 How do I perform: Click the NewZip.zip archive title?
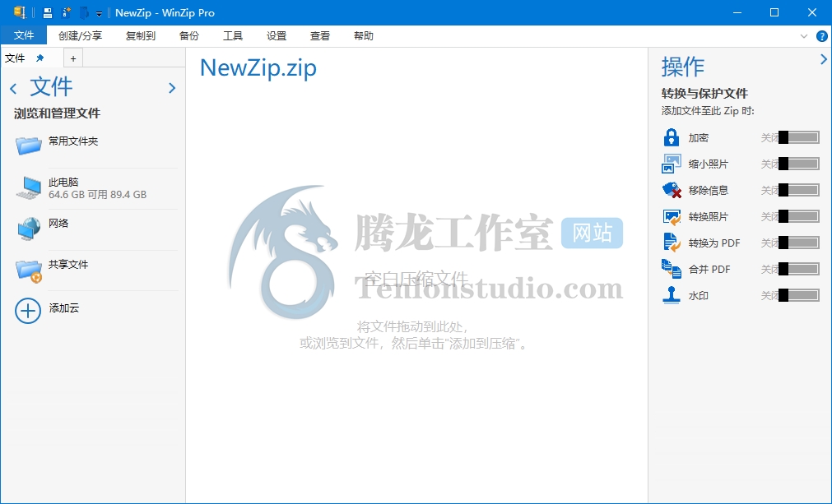[258, 68]
